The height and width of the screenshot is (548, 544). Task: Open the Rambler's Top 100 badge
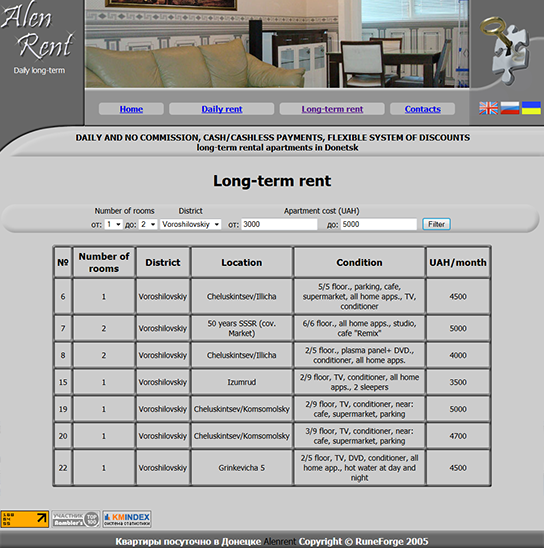[x=76, y=519]
